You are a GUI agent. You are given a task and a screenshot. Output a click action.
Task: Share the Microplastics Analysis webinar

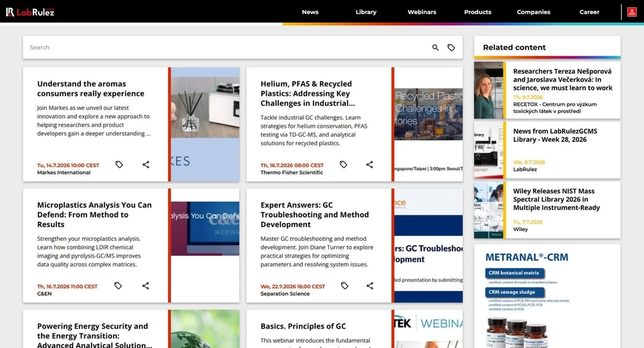(x=145, y=286)
